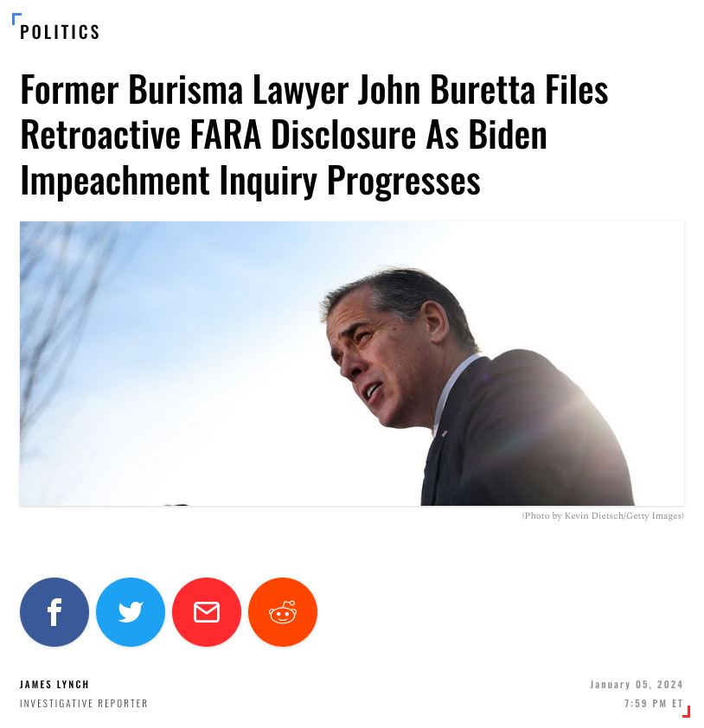Open the POLITICS section link
The image size is (704, 728).
click(x=60, y=32)
